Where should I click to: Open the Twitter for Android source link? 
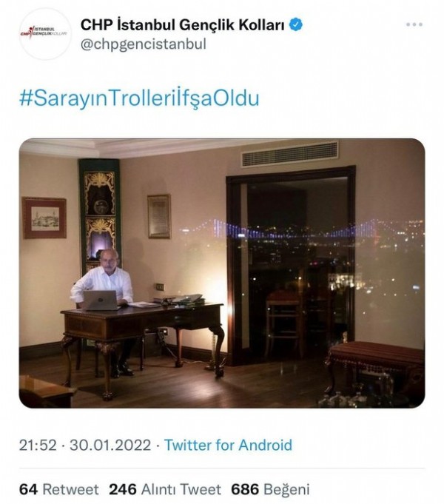(228, 446)
